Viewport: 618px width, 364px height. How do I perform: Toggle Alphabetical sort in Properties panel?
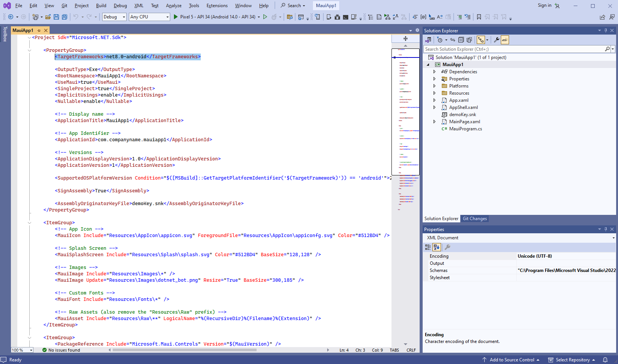[437, 247]
